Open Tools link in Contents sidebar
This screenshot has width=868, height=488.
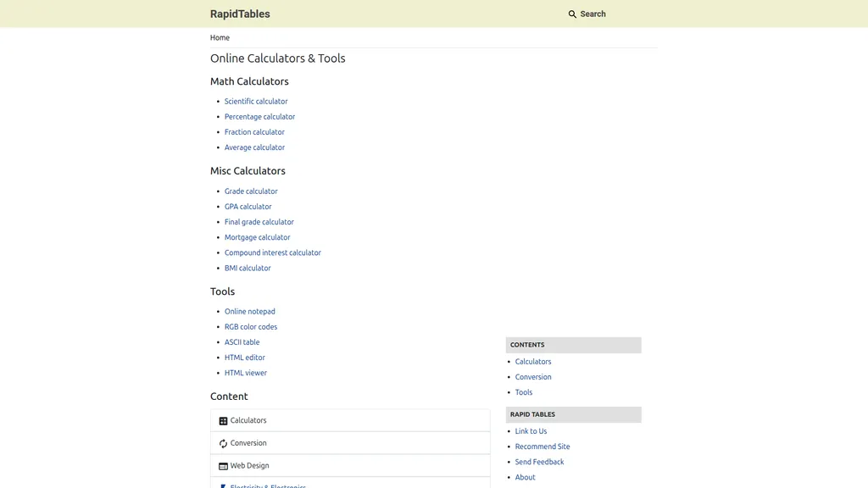click(x=524, y=392)
